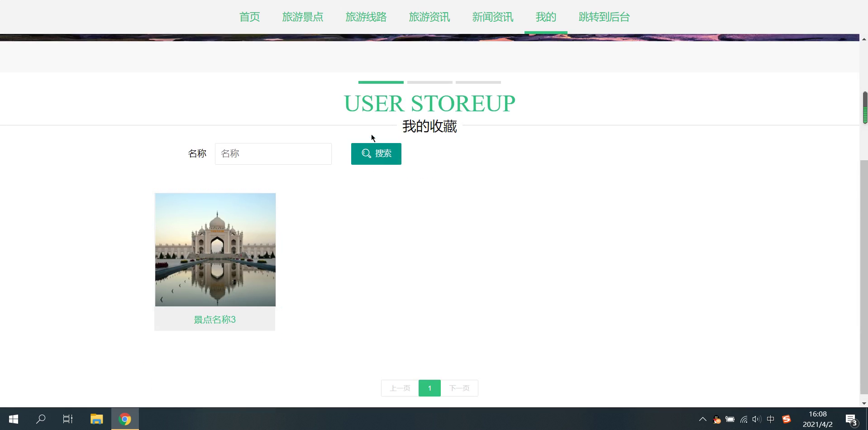This screenshot has height=430, width=868.
Task: Click the 上一页 pagination button
Action: pos(400,388)
